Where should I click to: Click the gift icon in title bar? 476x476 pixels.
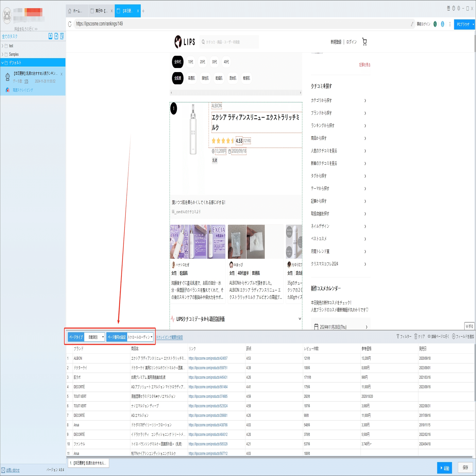(x=448, y=8)
